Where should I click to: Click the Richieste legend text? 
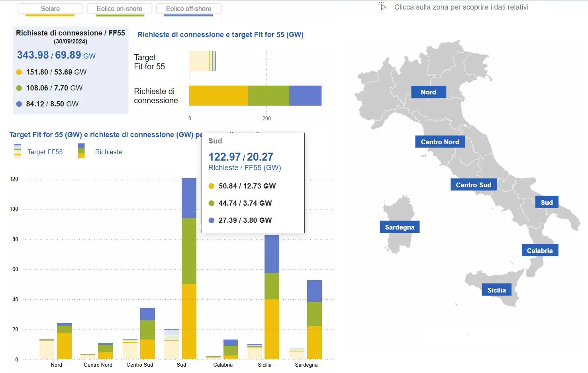tap(108, 152)
